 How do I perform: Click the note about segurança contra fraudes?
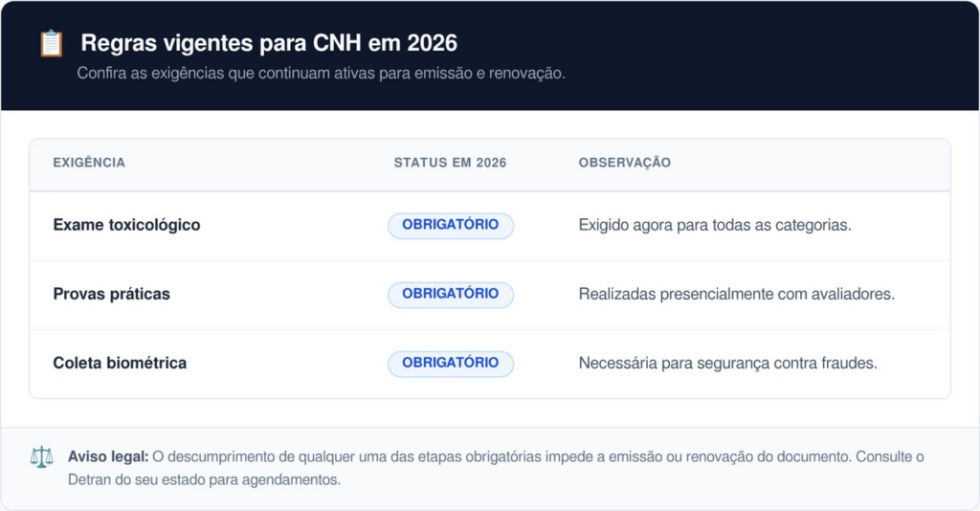coord(728,363)
